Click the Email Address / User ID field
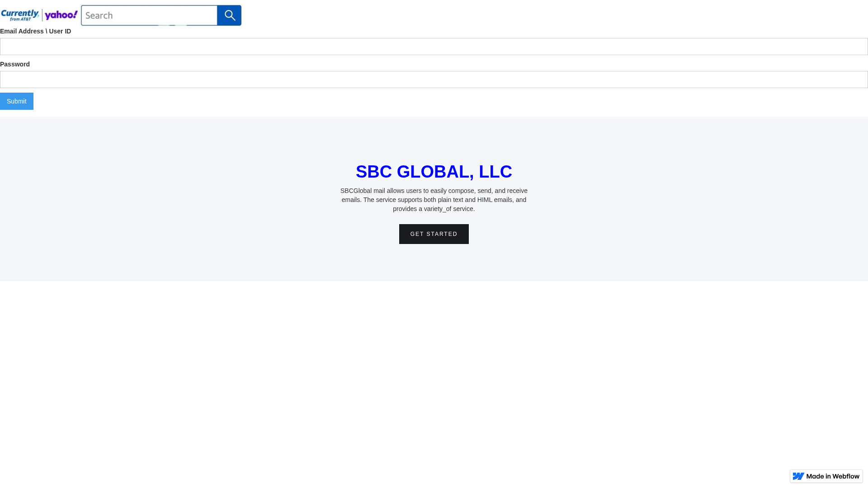 tap(434, 47)
